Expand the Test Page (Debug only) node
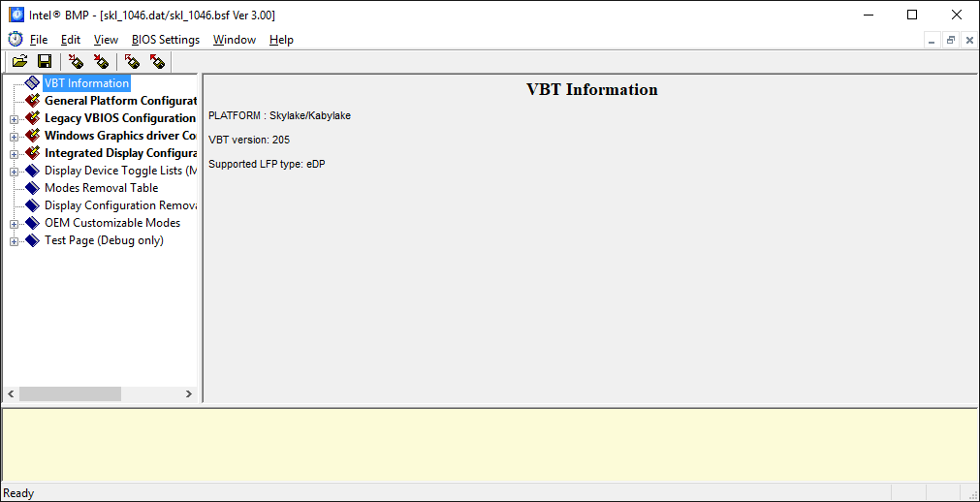 (14, 241)
